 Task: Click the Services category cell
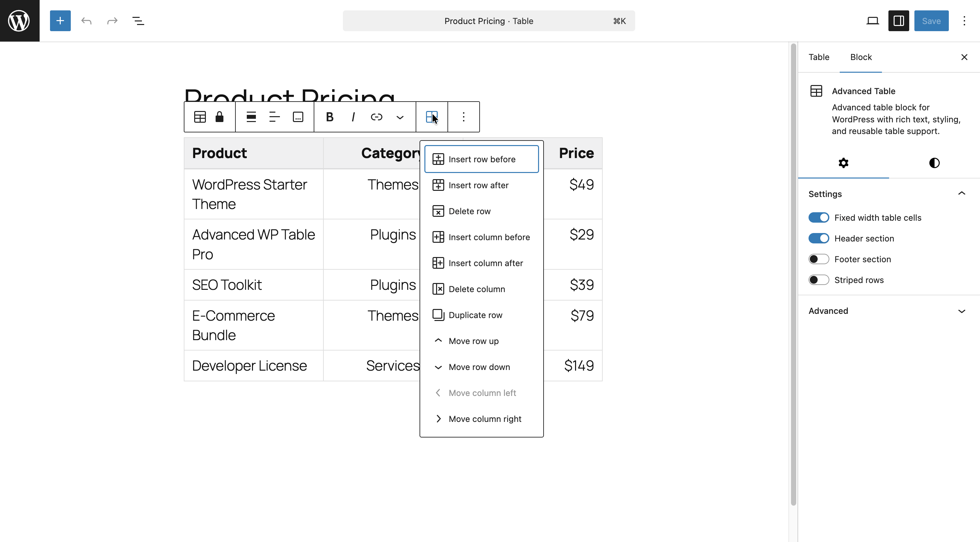click(x=372, y=365)
